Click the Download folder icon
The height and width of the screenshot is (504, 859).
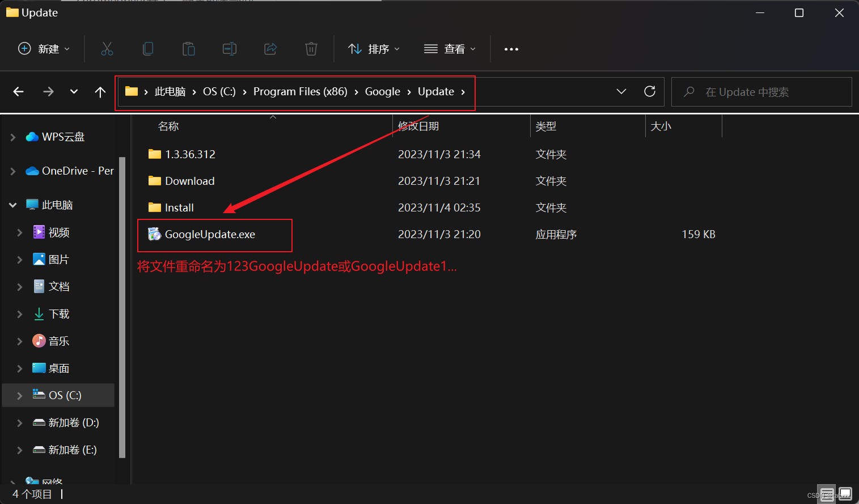coord(154,180)
